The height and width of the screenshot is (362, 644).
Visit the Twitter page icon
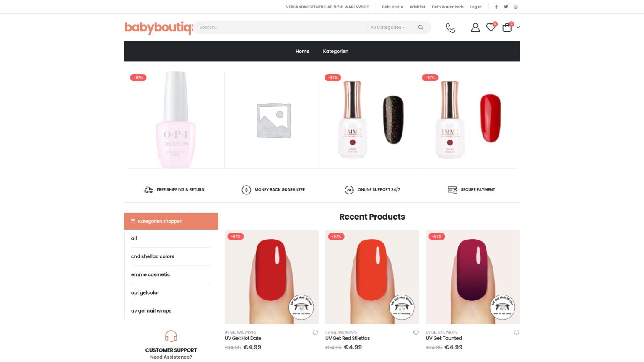point(506,7)
